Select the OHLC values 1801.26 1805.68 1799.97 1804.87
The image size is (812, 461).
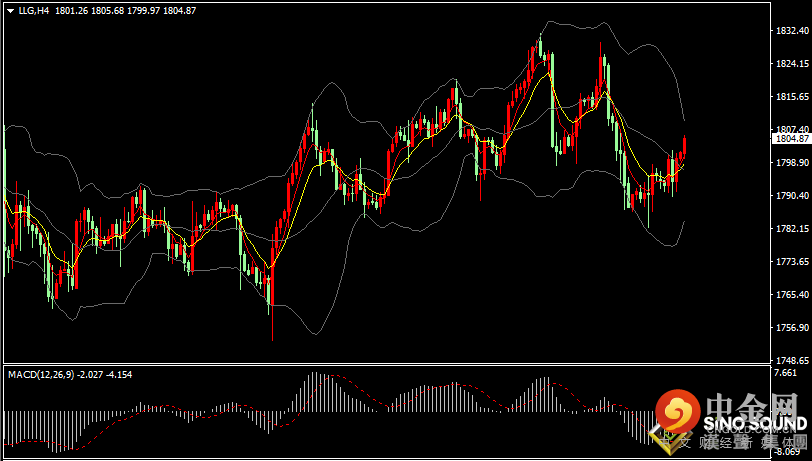(125, 10)
